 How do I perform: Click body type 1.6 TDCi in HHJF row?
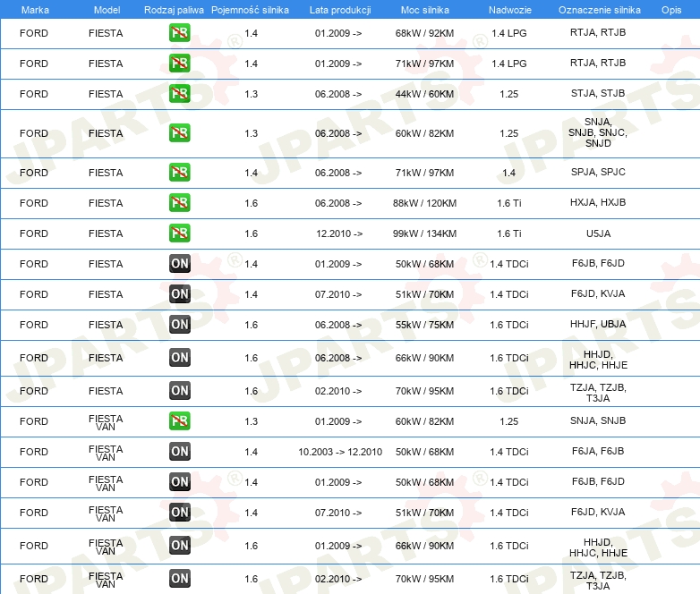click(x=509, y=325)
